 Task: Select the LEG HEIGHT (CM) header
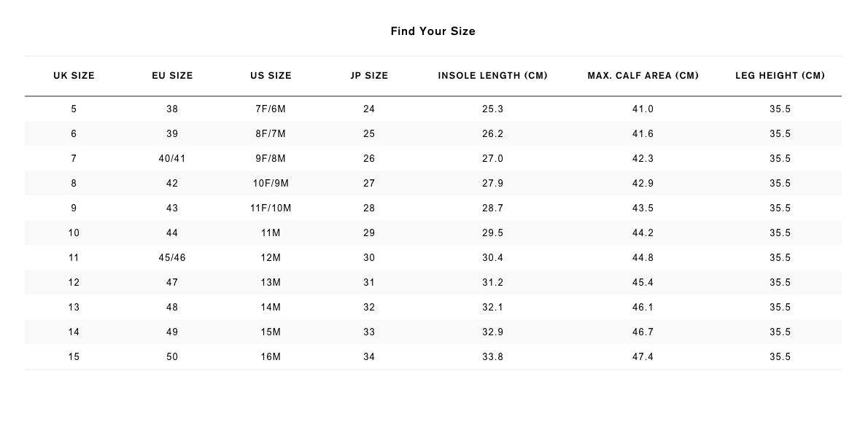coord(780,76)
